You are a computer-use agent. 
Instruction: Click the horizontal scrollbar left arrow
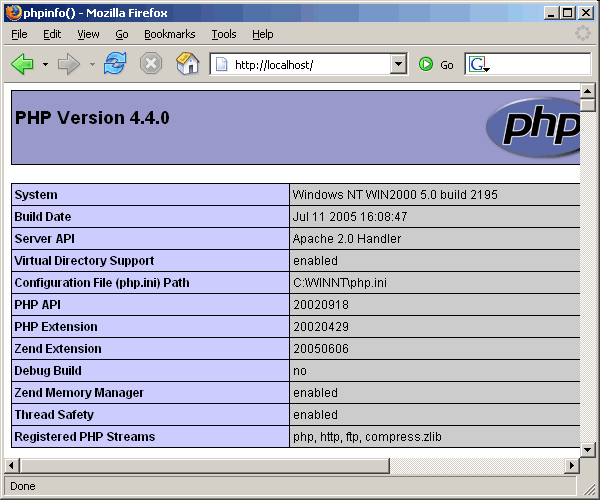[11, 466]
